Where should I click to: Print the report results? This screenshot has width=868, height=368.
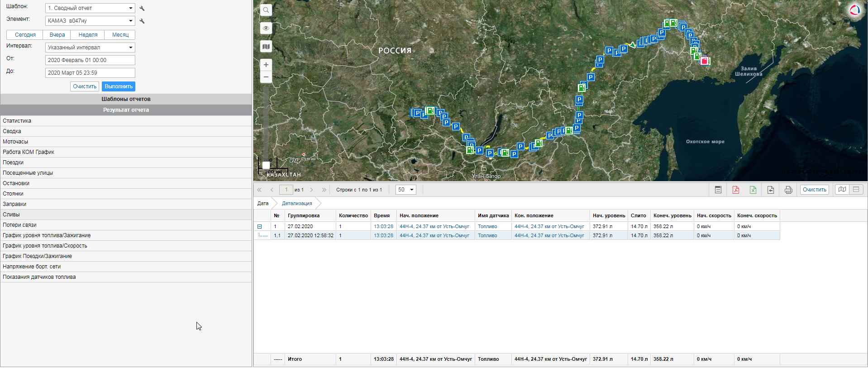(788, 190)
